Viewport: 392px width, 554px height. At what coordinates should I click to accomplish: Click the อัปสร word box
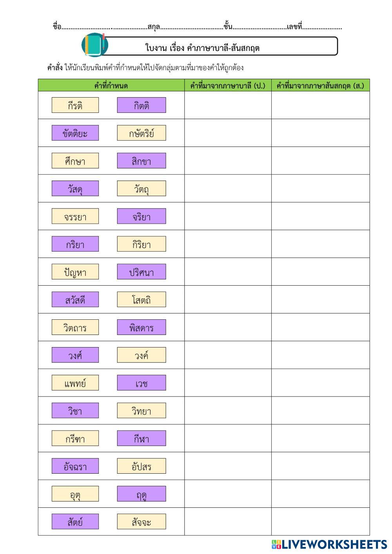(x=141, y=466)
